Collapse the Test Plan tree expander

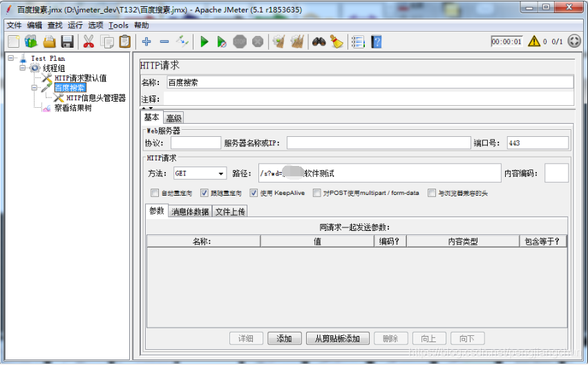tap(11, 58)
